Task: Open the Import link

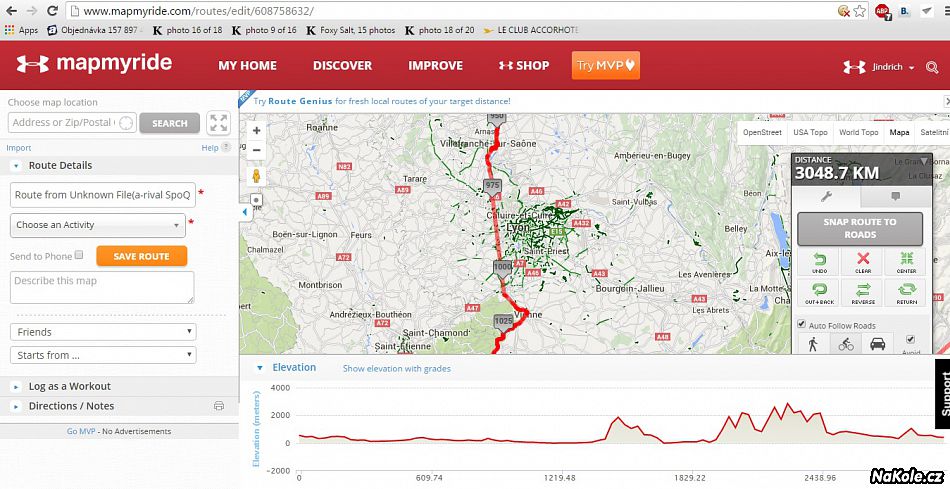Action: point(19,148)
